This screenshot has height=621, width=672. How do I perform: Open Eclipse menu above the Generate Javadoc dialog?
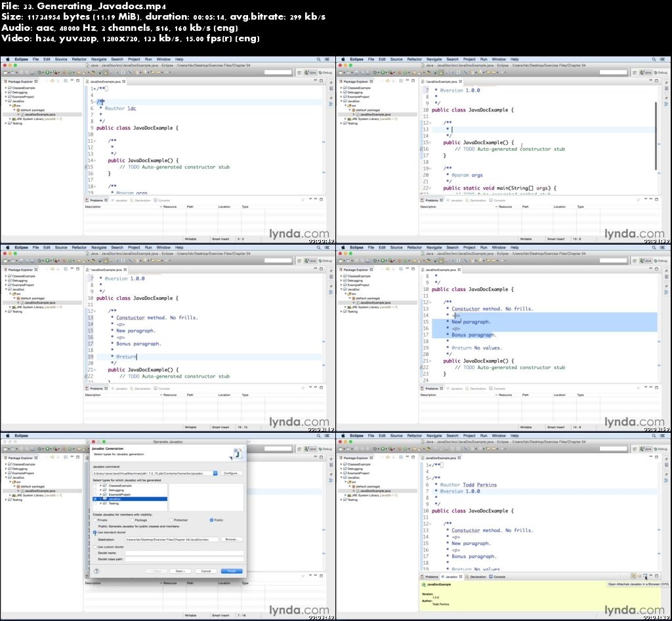[22, 435]
